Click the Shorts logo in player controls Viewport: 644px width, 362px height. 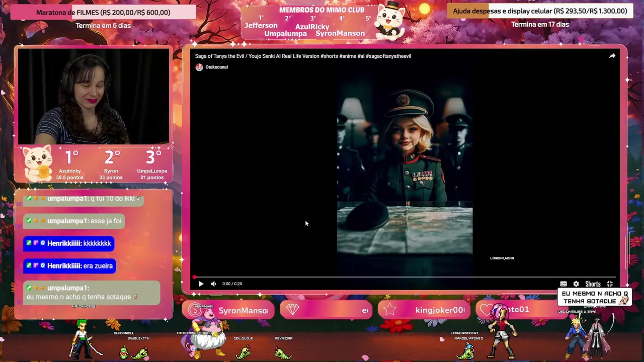(x=593, y=284)
